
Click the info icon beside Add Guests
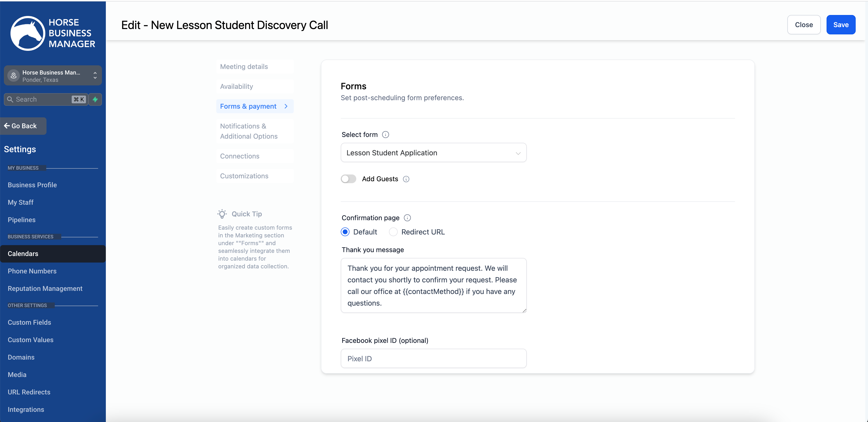pyautogui.click(x=406, y=179)
